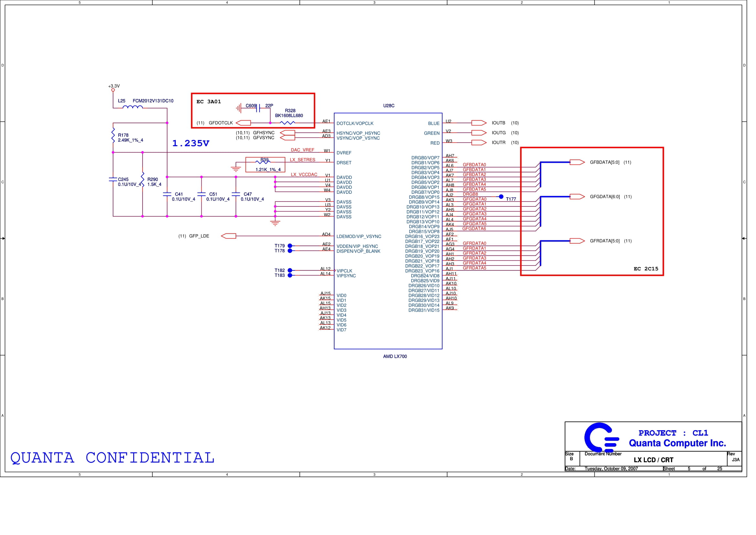Click the AMD LX700 part name
756x535 pixels.
pyautogui.click(x=395, y=357)
